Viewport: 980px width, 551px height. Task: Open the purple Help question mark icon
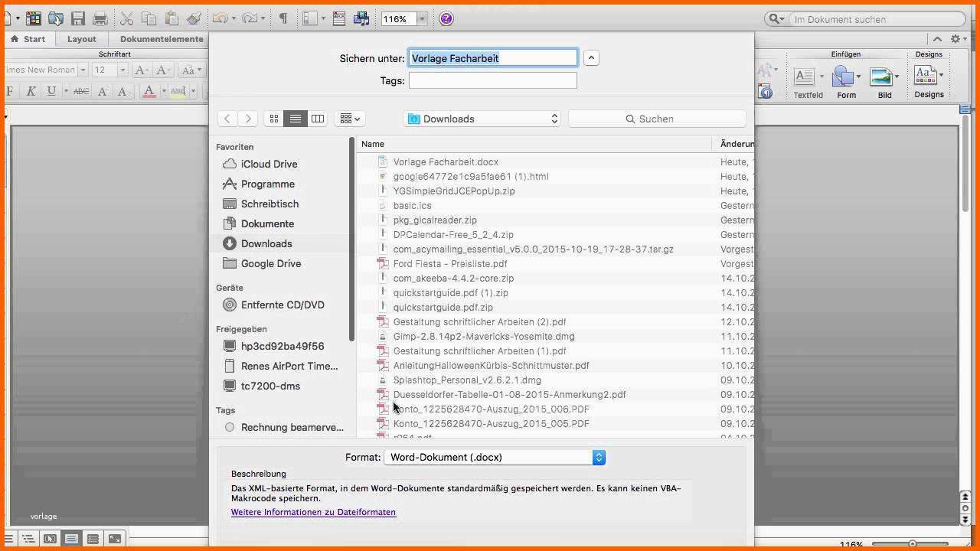(x=446, y=18)
